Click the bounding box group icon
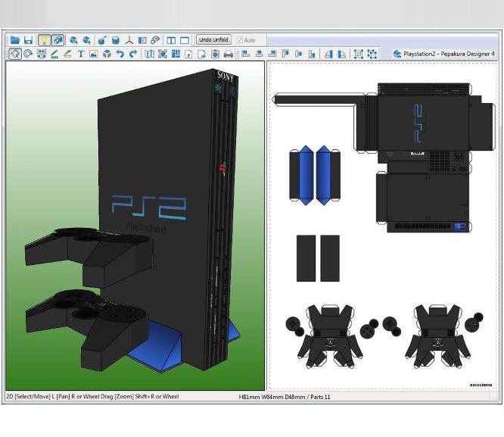504x437 pixels. [359, 54]
